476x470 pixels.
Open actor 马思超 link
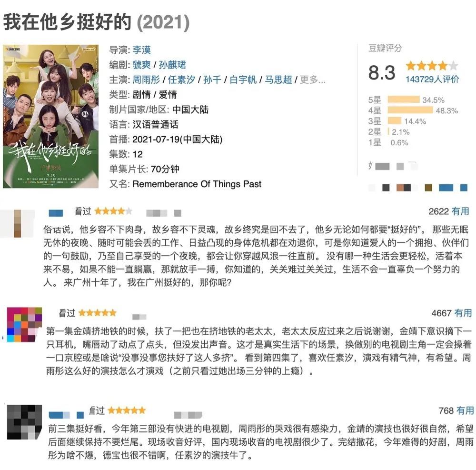[278, 80]
